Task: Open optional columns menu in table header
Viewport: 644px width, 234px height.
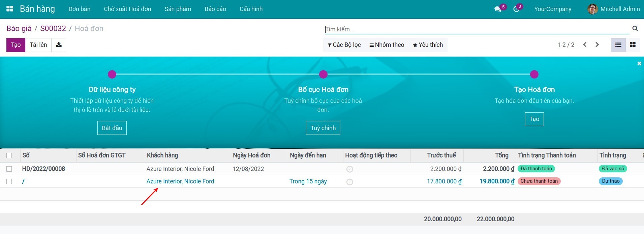Action: point(643,155)
